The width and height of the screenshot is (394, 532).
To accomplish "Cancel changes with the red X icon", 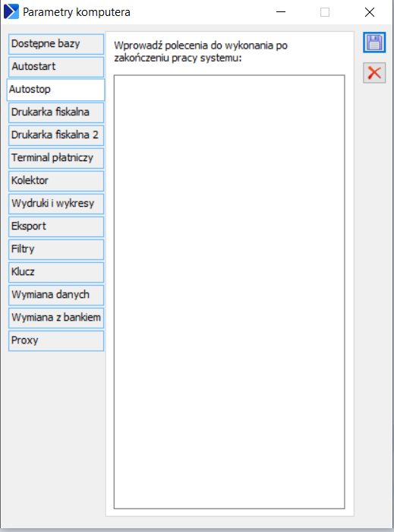I will (x=374, y=73).
